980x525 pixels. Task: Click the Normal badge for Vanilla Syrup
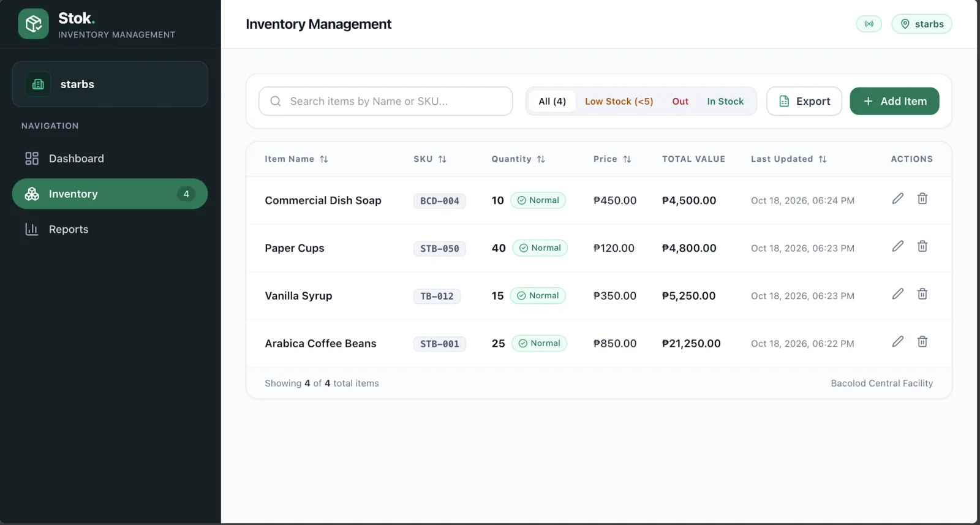538,296
